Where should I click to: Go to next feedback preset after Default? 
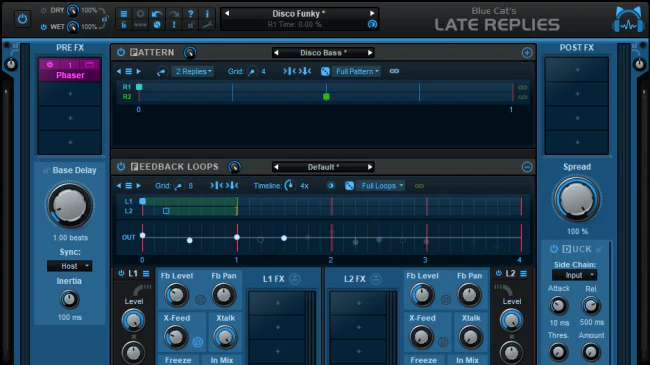coord(370,167)
